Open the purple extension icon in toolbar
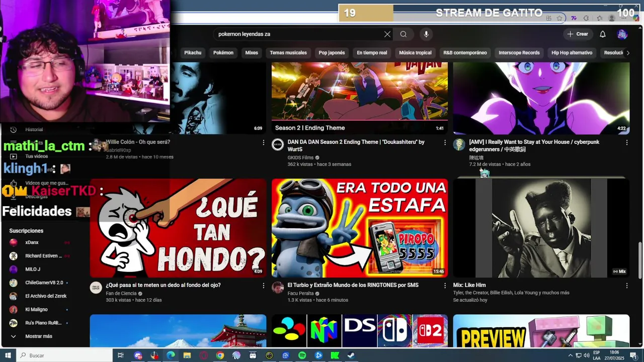The height and width of the screenshot is (362, 644). (573, 18)
